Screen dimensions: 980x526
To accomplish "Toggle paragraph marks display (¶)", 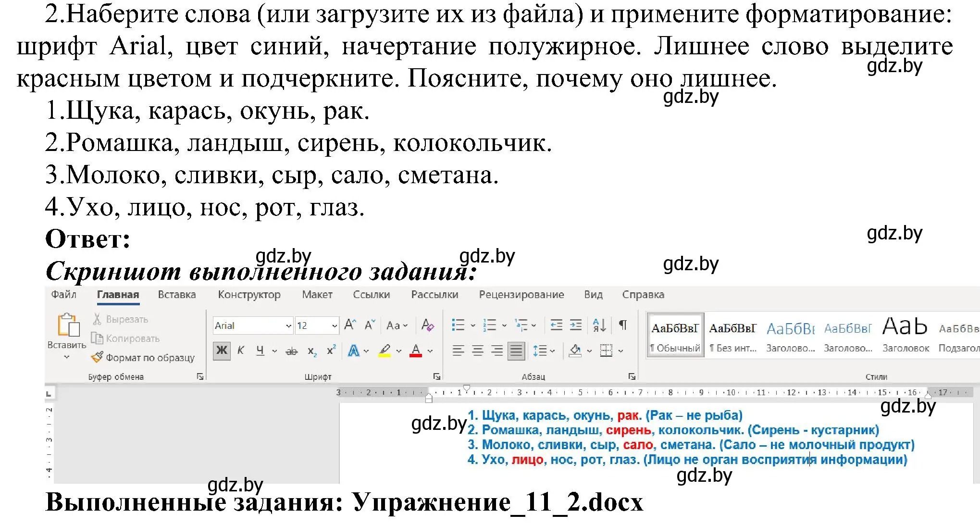I will point(623,325).
